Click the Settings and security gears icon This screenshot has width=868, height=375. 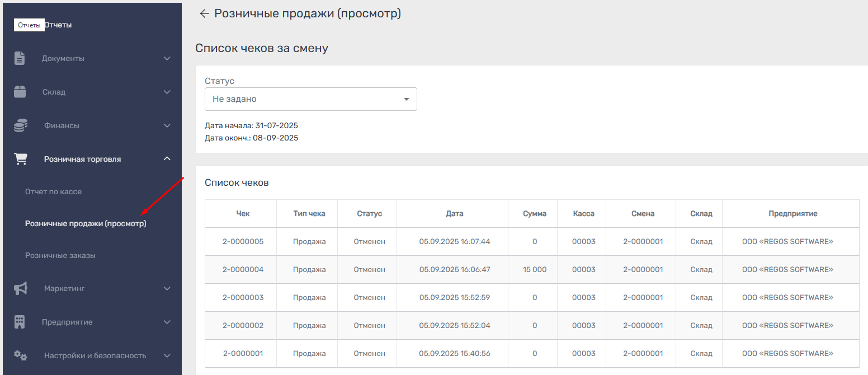pyautogui.click(x=20, y=355)
